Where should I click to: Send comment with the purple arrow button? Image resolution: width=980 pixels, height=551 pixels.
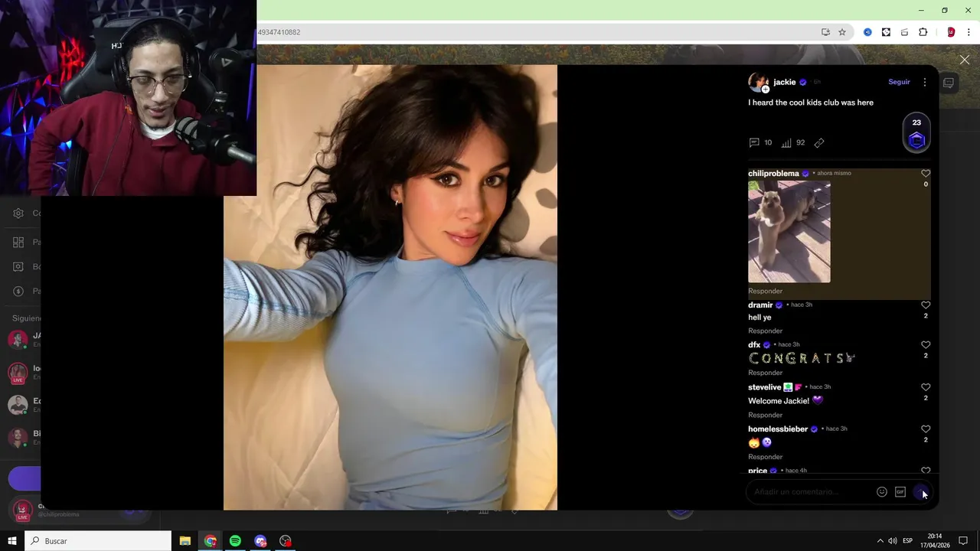click(921, 492)
